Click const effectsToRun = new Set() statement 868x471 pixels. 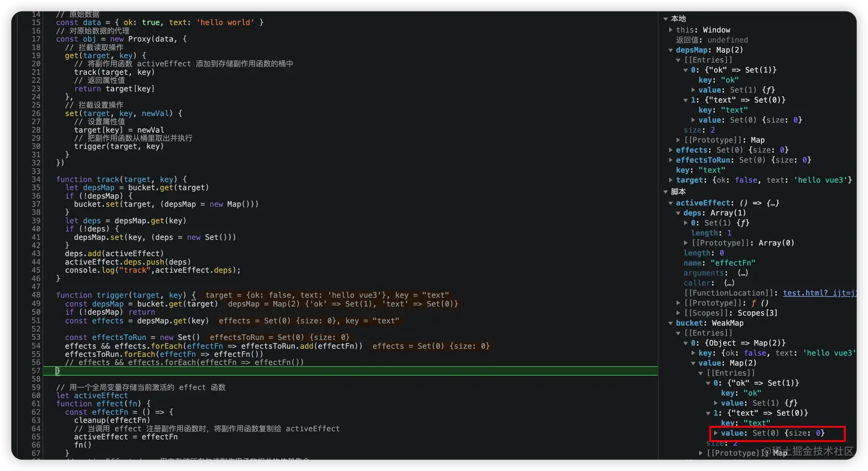(133, 337)
